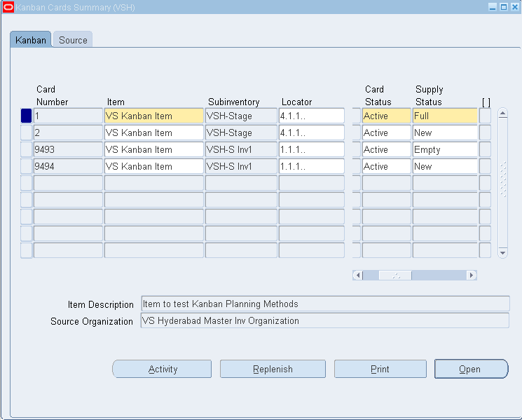Click VSH-S Inv1 subinventory in card 9494 row
The height and width of the screenshot is (420, 522).
click(x=241, y=166)
